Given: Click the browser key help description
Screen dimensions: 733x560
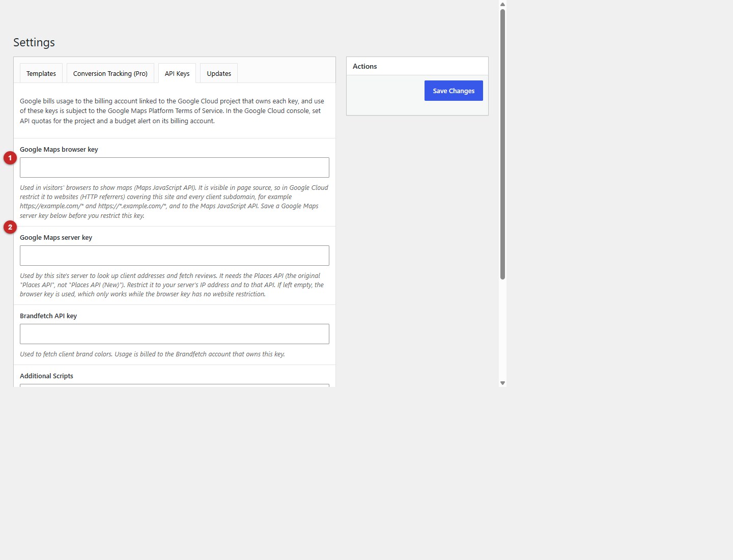Looking at the screenshot, I should 174,202.
